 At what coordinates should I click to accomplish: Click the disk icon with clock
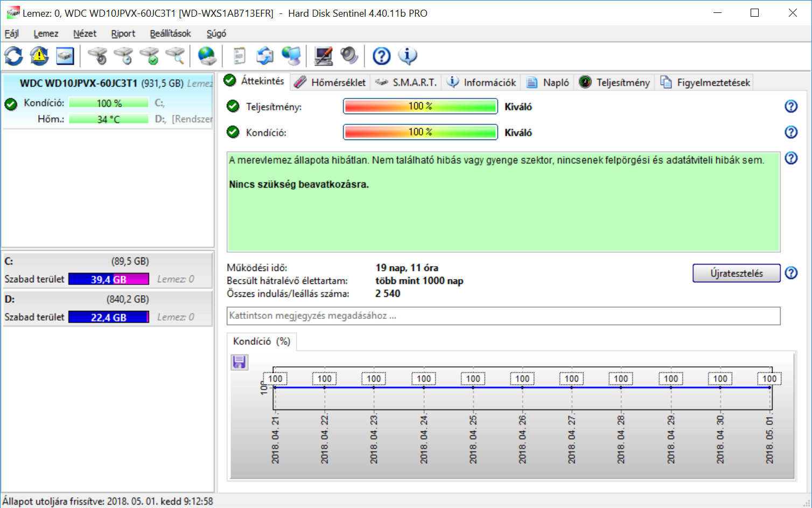point(123,55)
